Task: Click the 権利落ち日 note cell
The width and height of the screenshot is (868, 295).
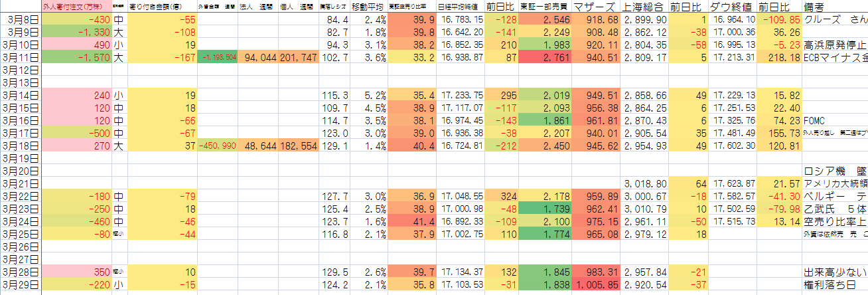Action: click(833, 285)
